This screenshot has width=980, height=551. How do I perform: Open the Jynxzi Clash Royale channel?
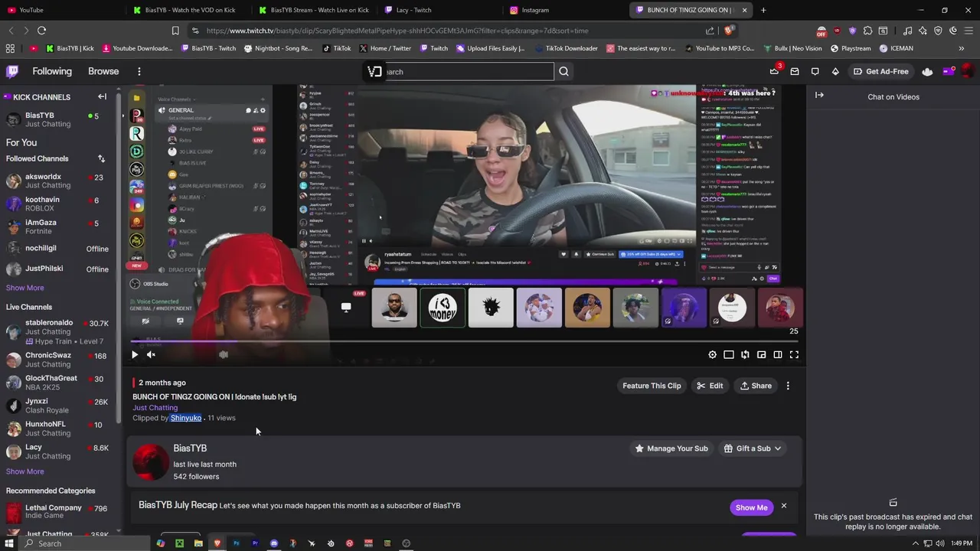pyautogui.click(x=57, y=406)
